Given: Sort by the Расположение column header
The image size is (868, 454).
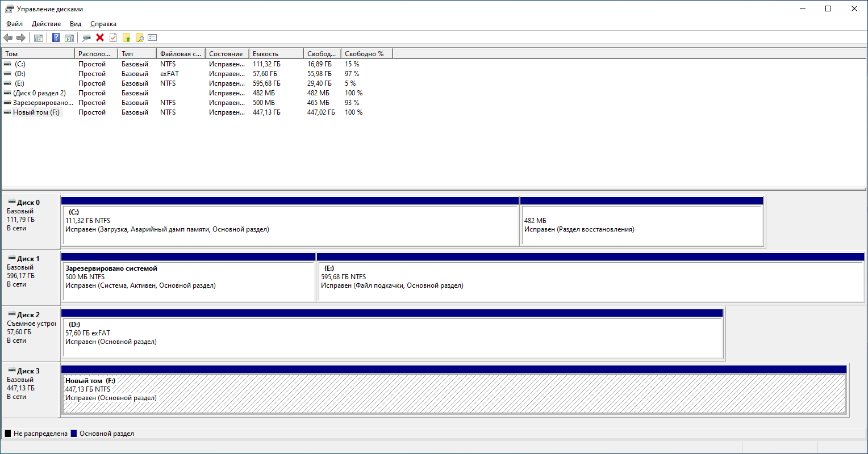Looking at the screenshot, I should tap(97, 54).
